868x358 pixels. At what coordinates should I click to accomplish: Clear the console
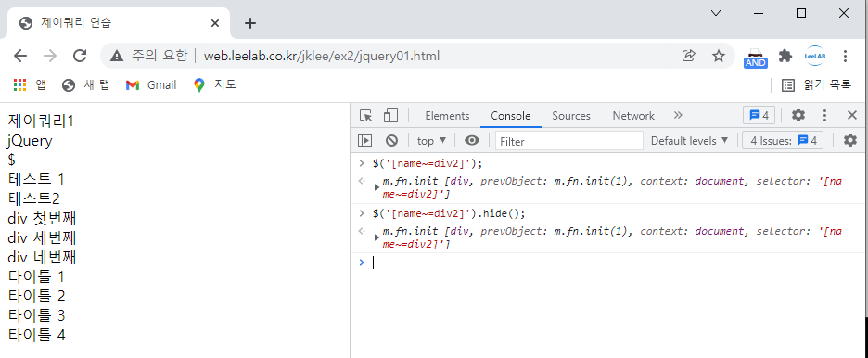392,141
